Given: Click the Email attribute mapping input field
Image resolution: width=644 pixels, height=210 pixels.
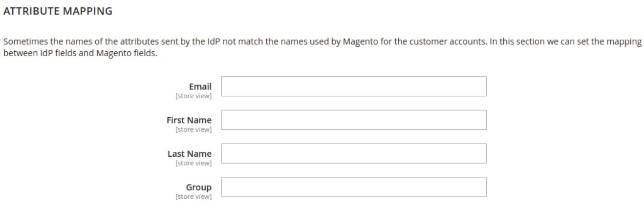Looking at the screenshot, I should [x=354, y=86].
